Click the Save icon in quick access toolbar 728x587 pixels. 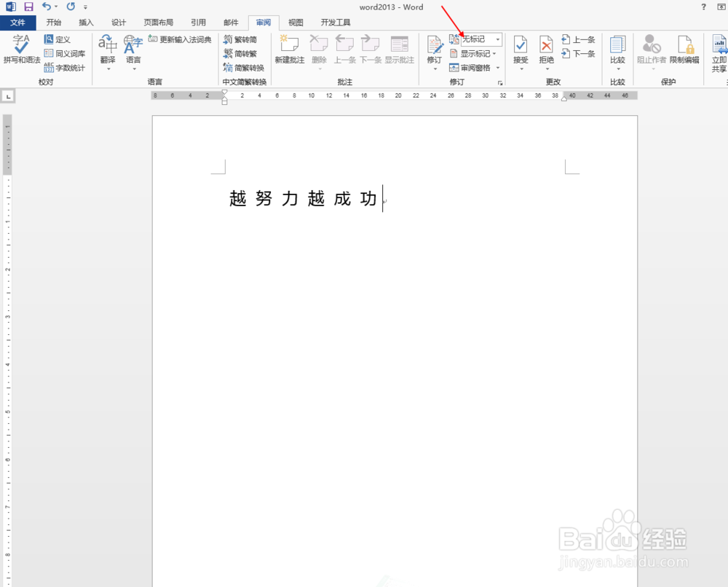[x=29, y=7]
